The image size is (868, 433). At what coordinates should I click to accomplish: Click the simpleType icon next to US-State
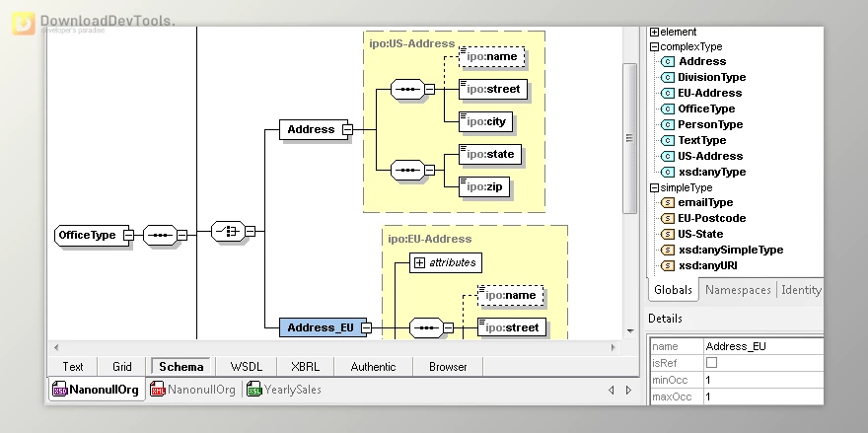pyautogui.click(x=667, y=235)
